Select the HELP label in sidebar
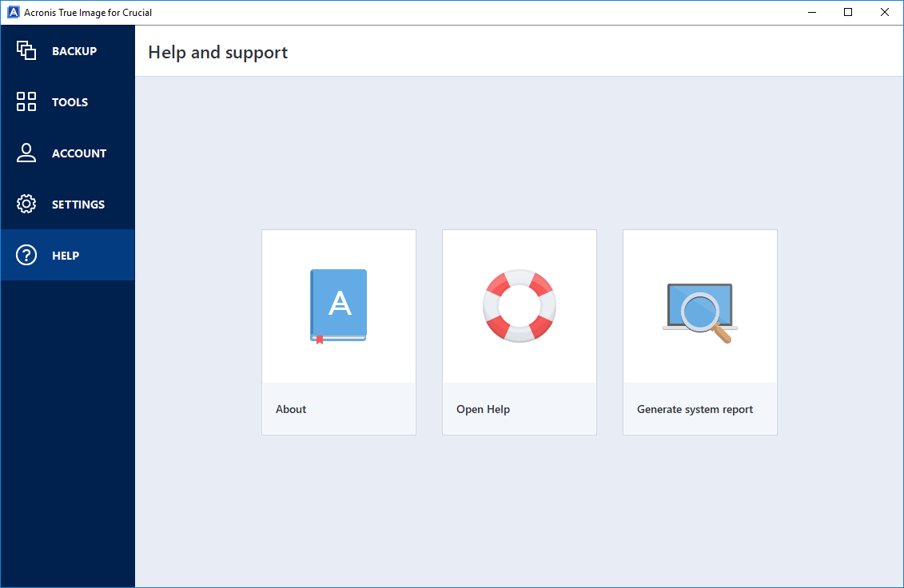Screen dimensions: 904x588 tap(66, 256)
